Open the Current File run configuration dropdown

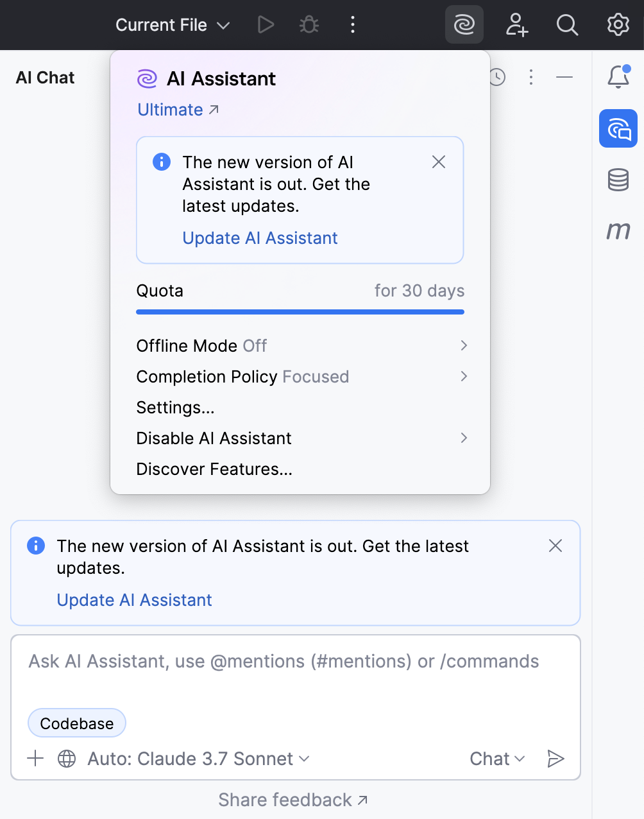coord(173,25)
